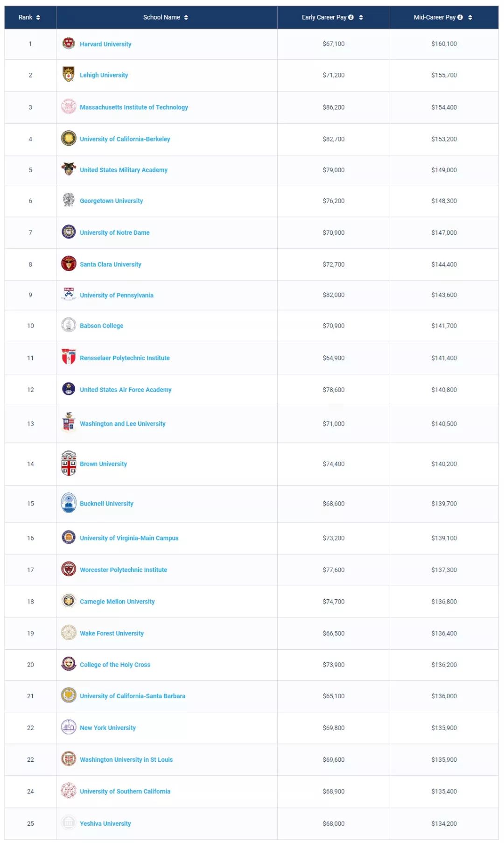Click the Harvard University crest logo
The height and width of the screenshot is (843, 504).
[69, 43]
